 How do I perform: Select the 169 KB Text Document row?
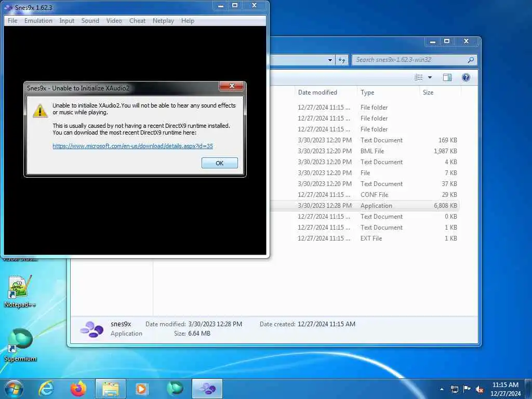click(x=365, y=140)
